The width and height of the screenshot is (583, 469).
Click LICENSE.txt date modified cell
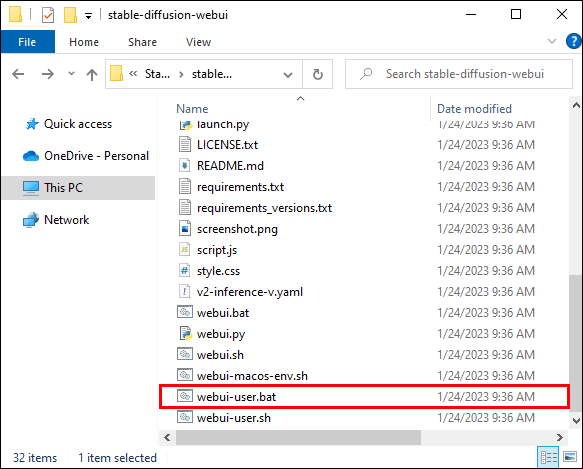click(486, 145)
